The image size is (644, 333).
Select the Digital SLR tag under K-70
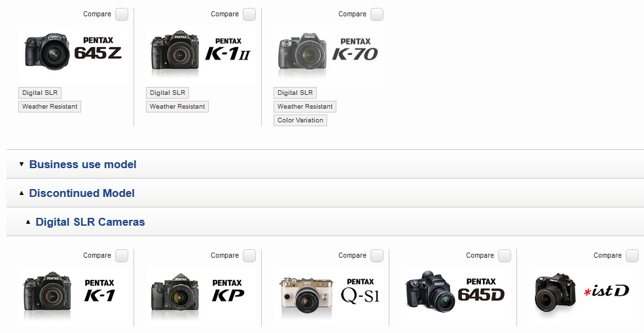click(x=295, y=93)
